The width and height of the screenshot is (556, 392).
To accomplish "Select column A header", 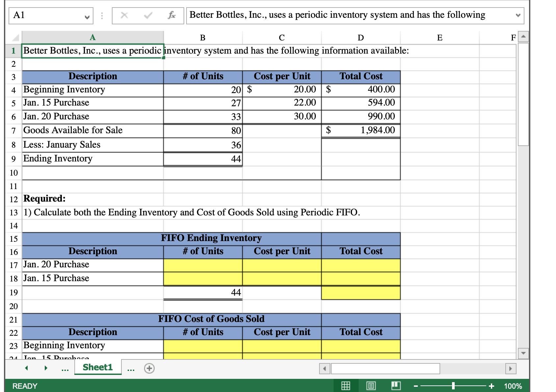I will point(93,37).
